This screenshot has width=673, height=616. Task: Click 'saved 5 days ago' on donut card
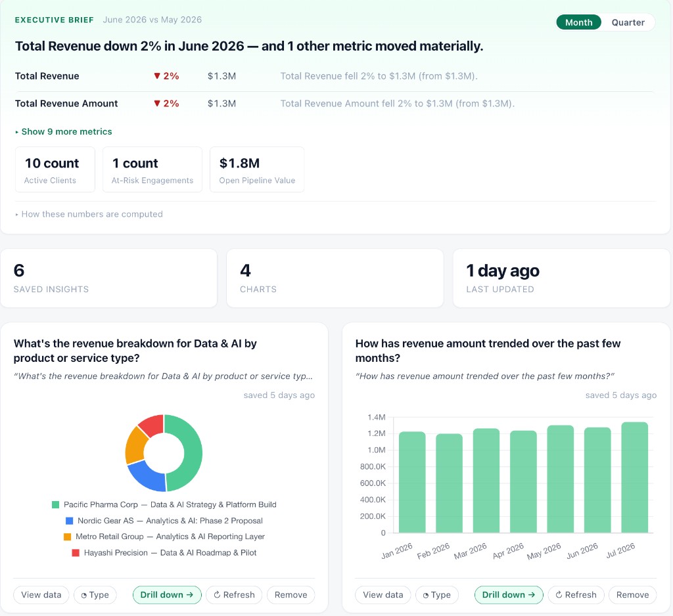click(279, 395)
